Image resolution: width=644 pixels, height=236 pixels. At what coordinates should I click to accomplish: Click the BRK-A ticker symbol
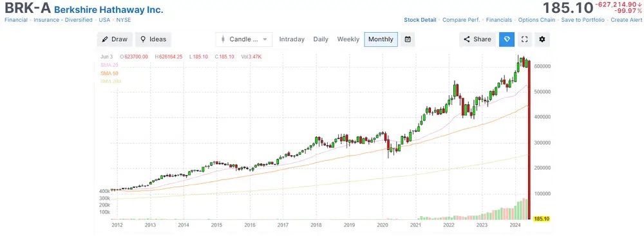pyautogui.click(x=28, y=8)
